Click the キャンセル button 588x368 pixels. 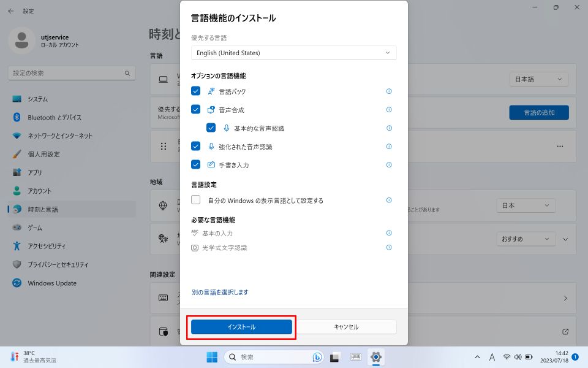[x=346, y=327]
